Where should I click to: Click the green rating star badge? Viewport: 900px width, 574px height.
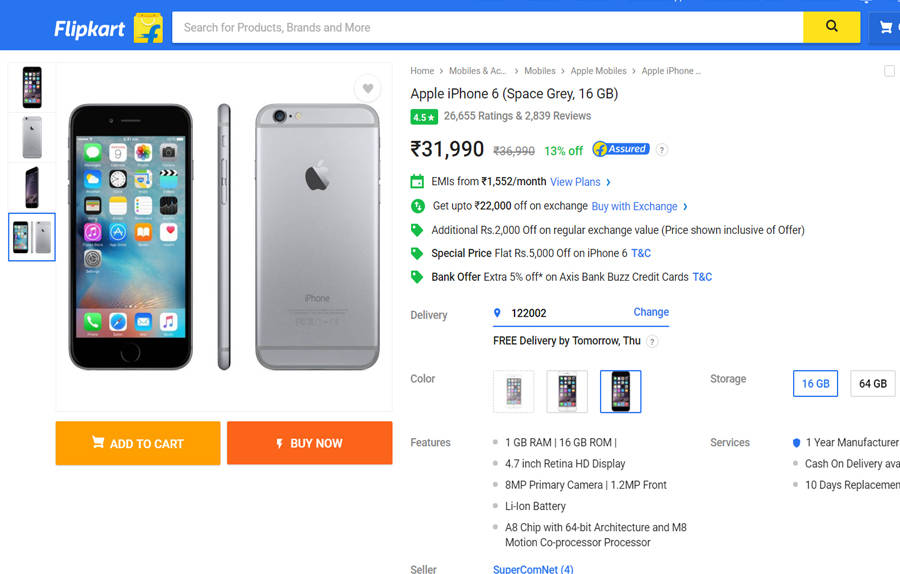click(424, 117)
